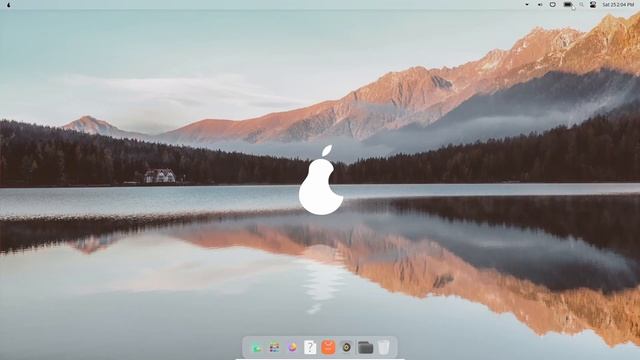Open the clock showing Sat 2:04 PM
The image size is (640, 360).
click(618, 4)
